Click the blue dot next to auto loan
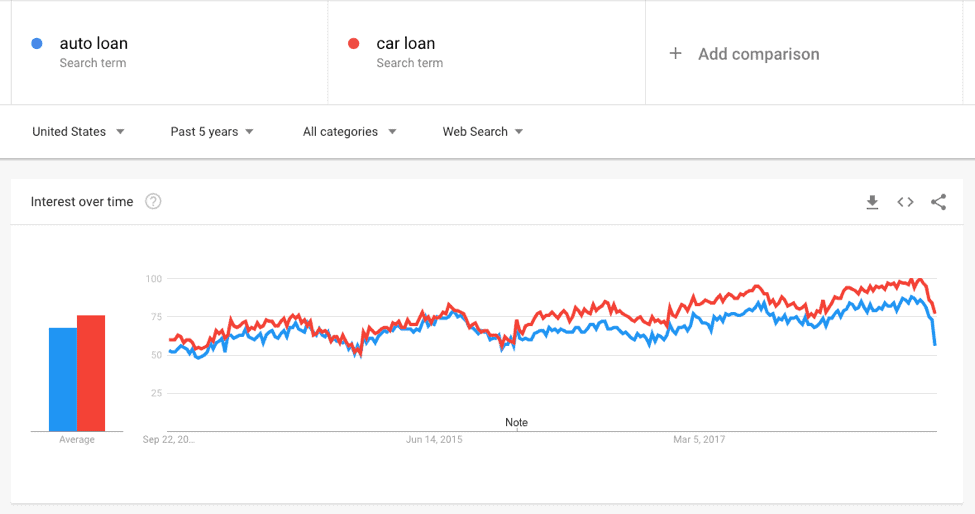975x514 pixels. point(37,44)
